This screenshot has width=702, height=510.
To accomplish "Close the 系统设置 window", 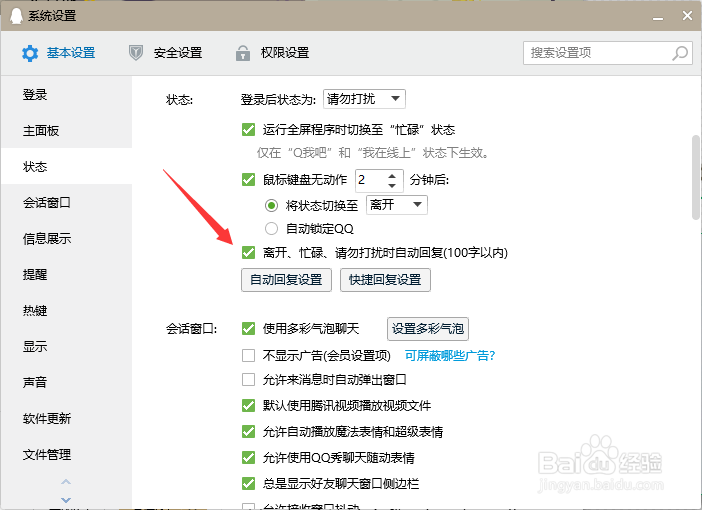I will (687, 16).
